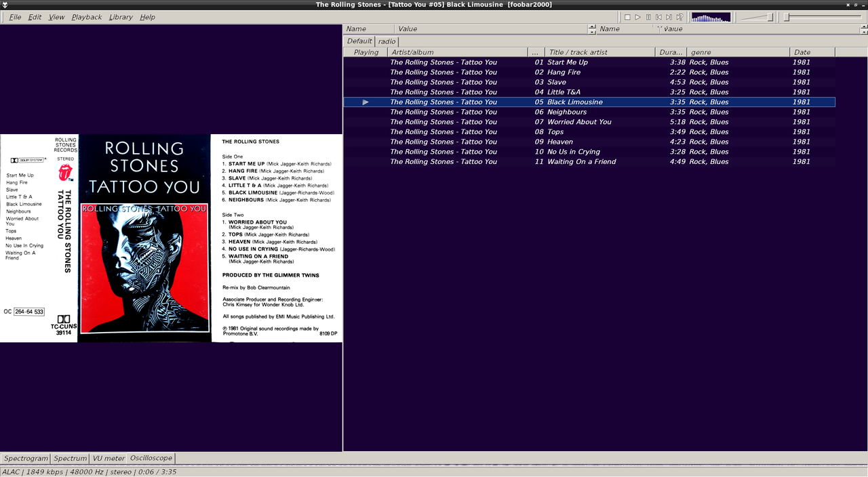Click the left Name properties column header
Viewport: 868px width, 477px height.
tap(368, 28)
